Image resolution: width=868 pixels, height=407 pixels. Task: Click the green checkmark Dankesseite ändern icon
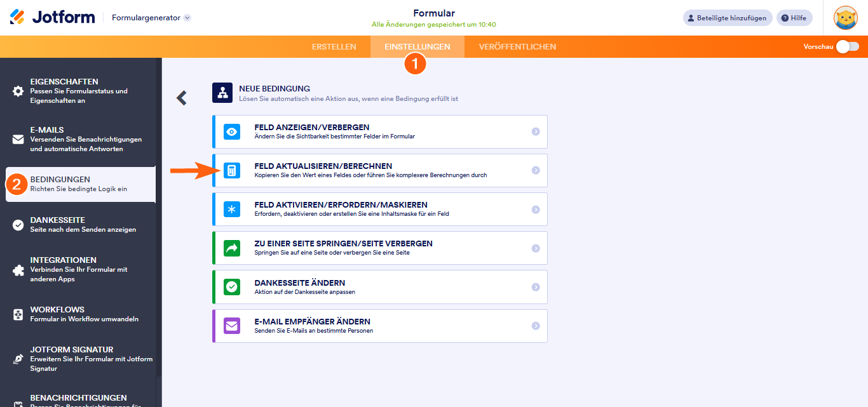pyautogui.click(x=232, y=287)
